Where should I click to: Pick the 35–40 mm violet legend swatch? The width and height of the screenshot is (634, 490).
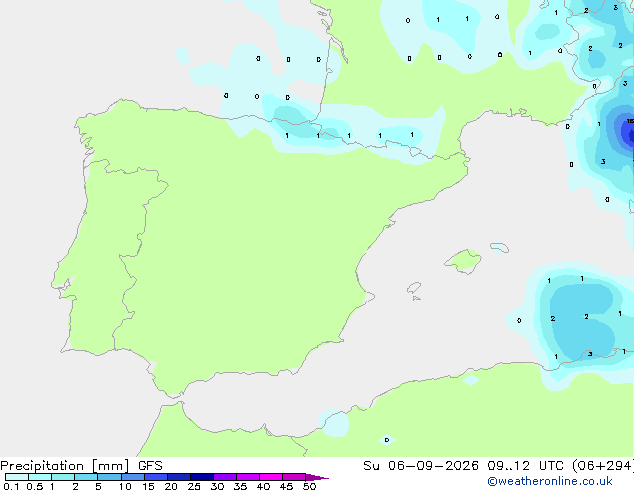pos(248,477)
